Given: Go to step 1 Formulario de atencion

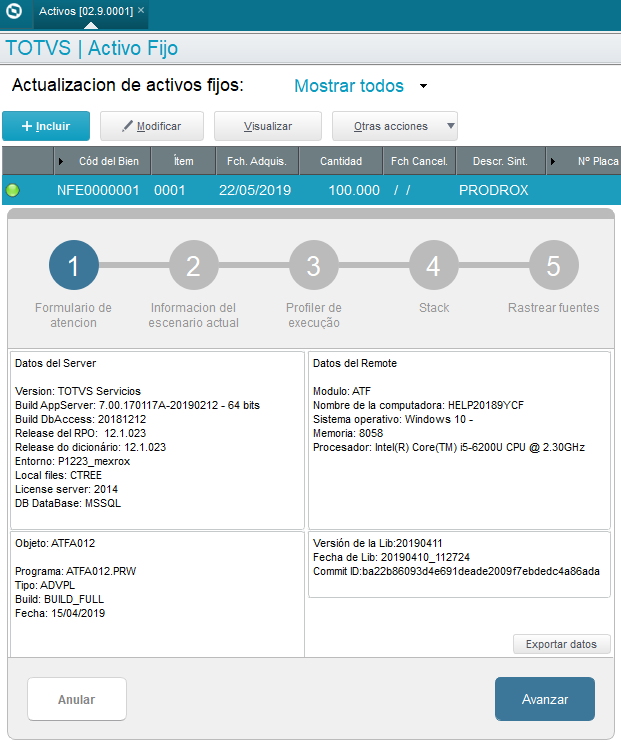Looking at the screenshot, I should tap(74, 265).
